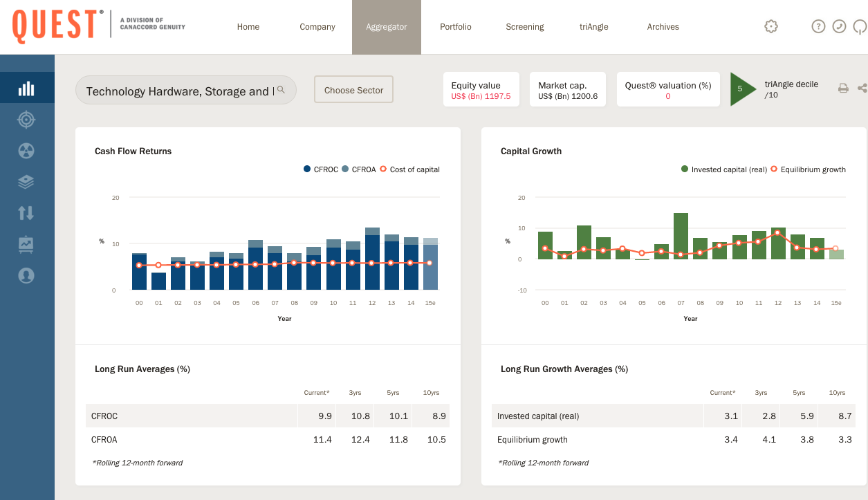Open the Choose Sector selector
The width and height of the screenshot is (868, 500).
(353, 90)
